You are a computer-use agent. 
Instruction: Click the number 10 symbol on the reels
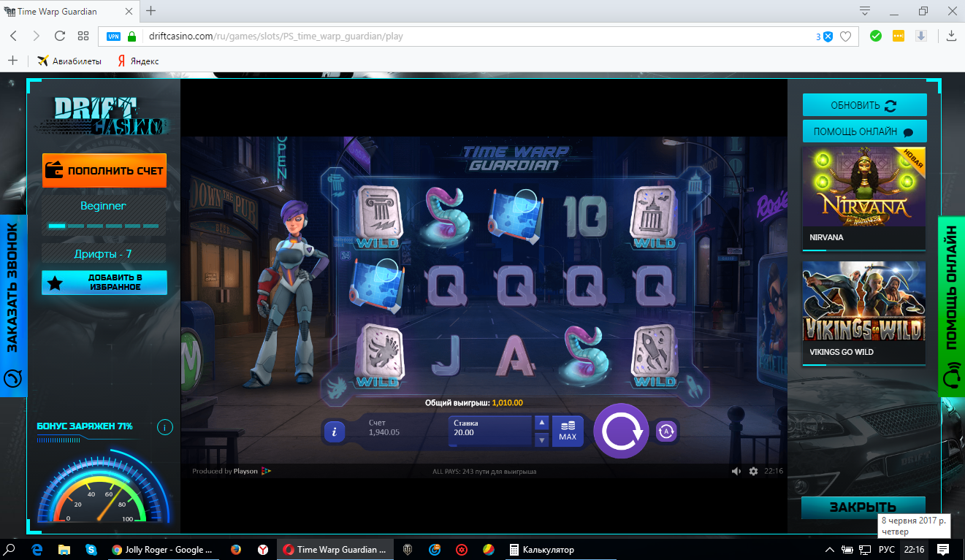pos(585,217)
